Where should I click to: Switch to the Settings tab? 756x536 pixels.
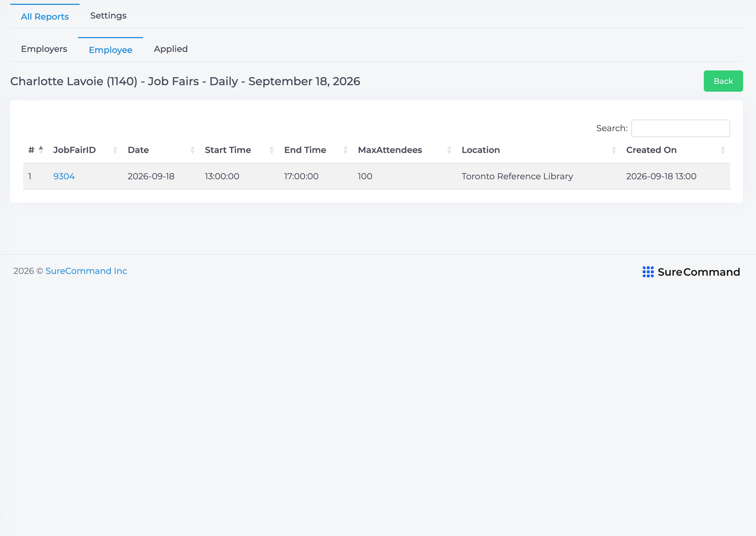[x=108, y=16]
